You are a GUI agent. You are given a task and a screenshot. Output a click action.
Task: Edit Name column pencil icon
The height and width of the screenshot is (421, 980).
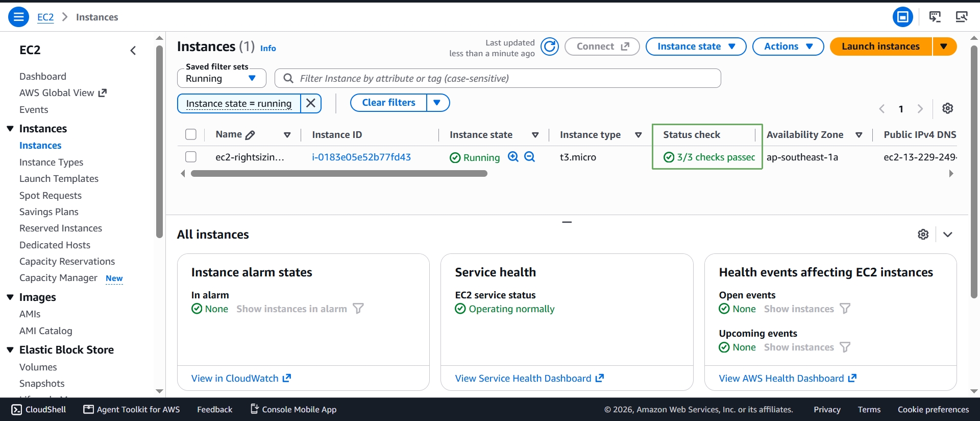tap(250, 135)
